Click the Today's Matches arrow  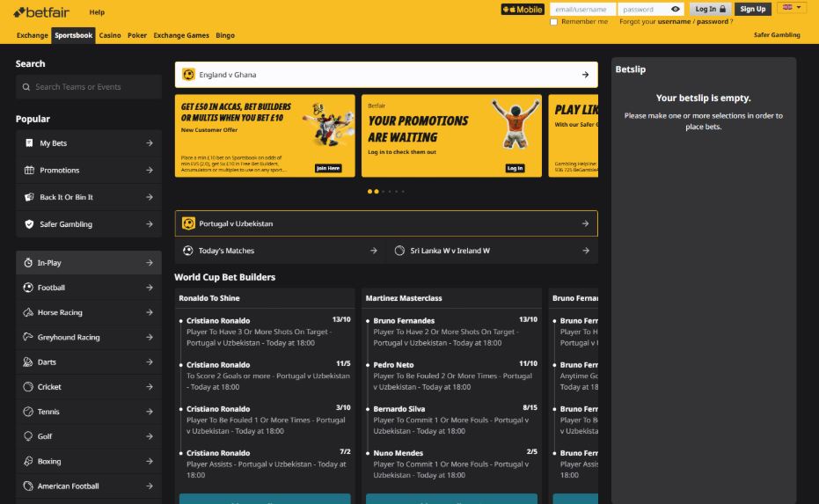click(374, 251)
